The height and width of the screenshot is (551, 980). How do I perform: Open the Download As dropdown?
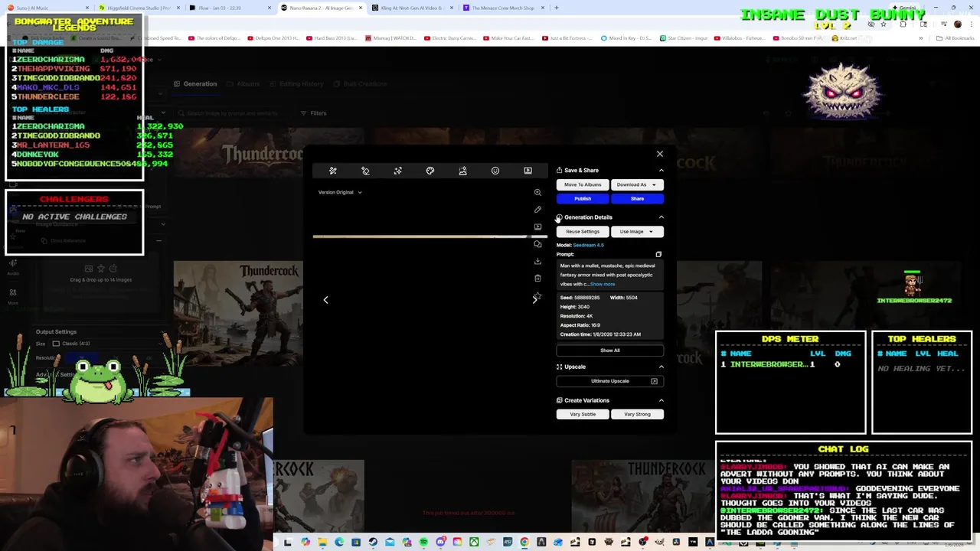pos(637,184)
